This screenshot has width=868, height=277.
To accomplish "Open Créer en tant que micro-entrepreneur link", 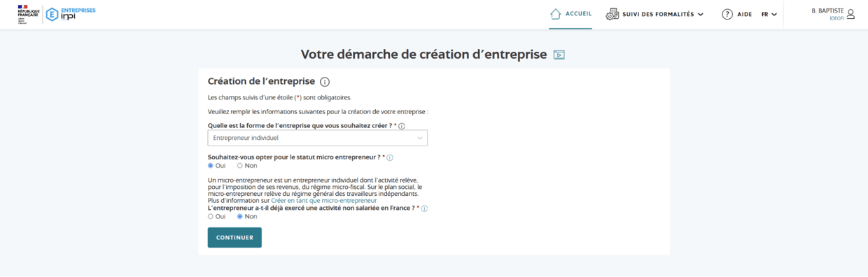I will point(323,201).
